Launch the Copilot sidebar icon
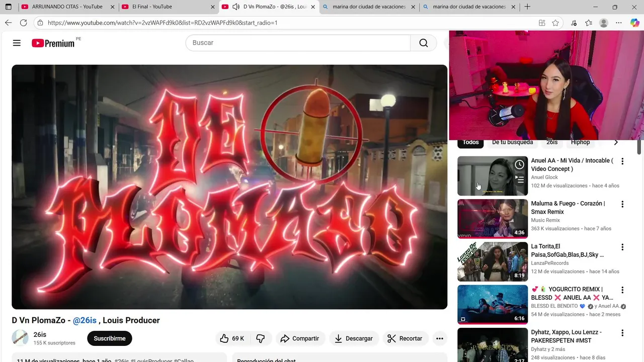The height and width of the screenshot is (362, 644). click(634, 23)
